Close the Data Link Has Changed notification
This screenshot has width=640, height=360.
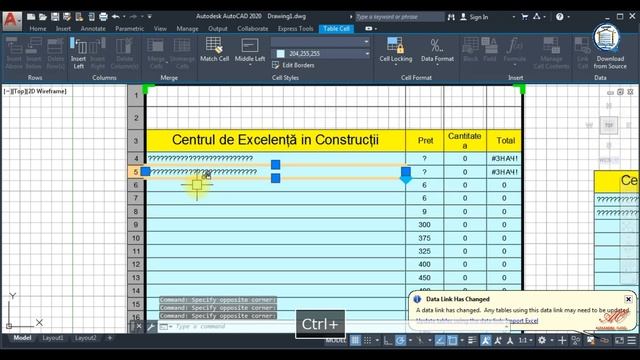coord(628,299)
